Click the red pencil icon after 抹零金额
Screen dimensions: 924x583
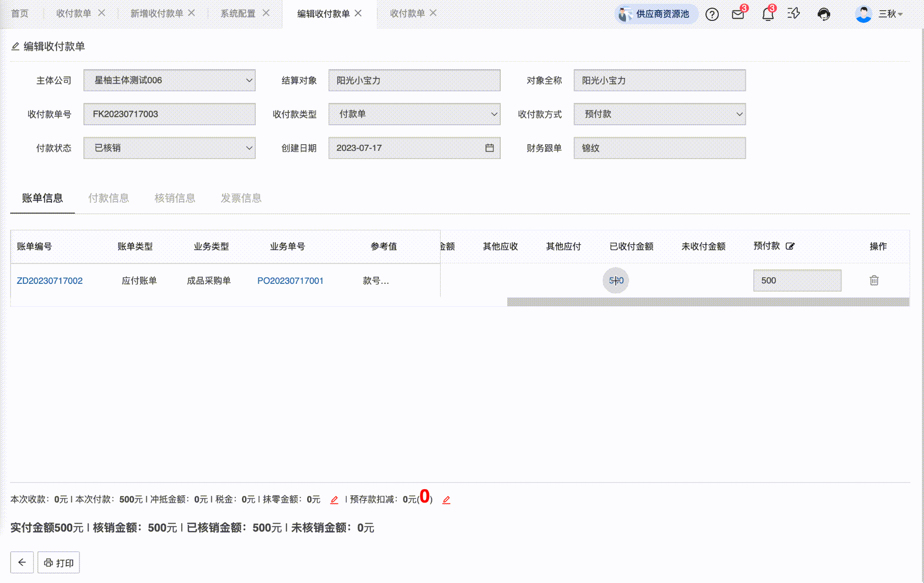tap(334, 500)
